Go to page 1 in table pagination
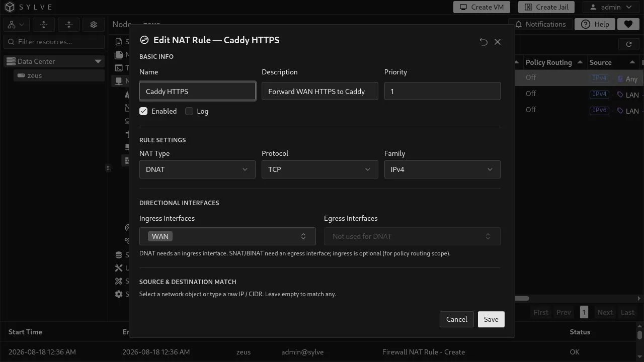644x362 pixels. pyautogui.click(x=584, y=312)
